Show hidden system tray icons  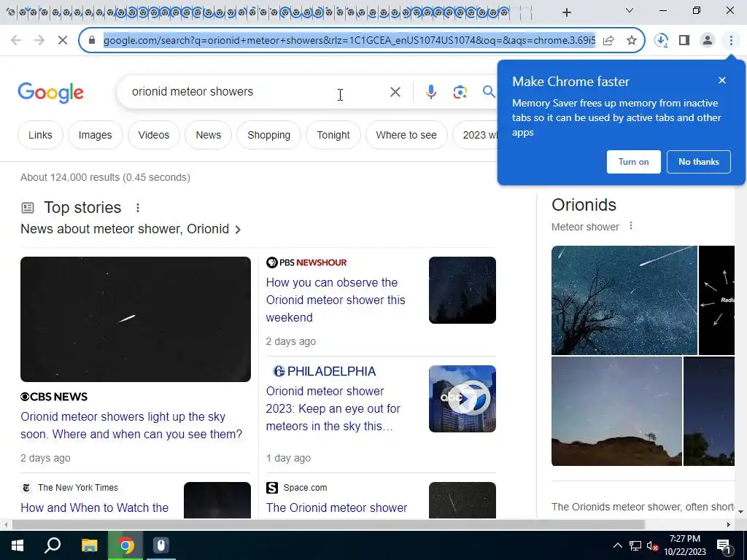point(617,545)
